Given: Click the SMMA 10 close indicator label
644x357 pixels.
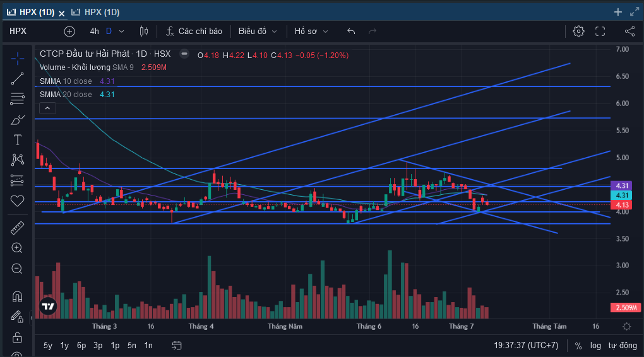Looking at the screenshot, I should click(x=66, y=81).
